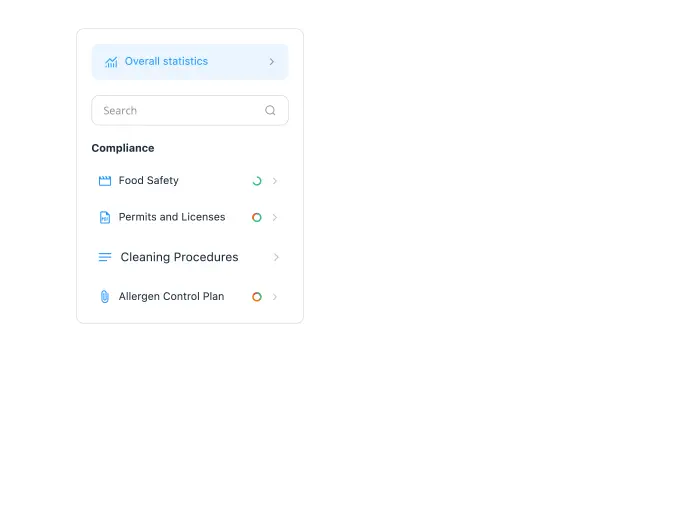Click into the Search input field

click(190, 110)
